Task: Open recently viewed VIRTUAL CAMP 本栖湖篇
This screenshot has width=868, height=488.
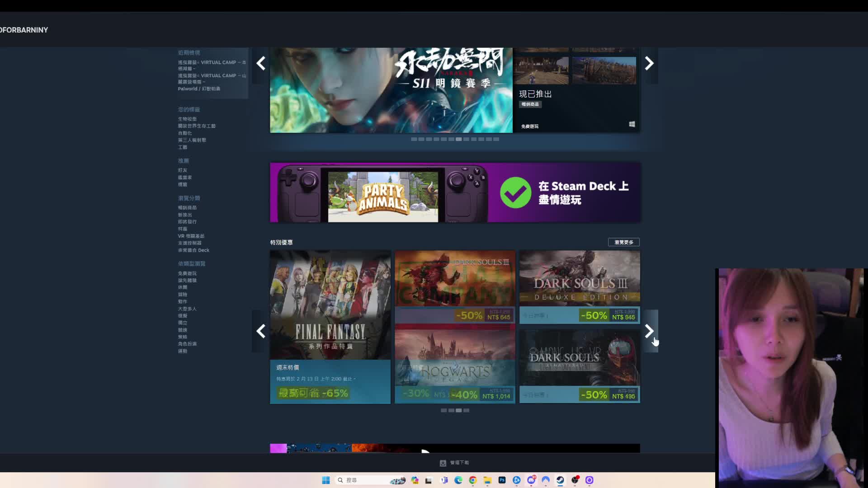Action: tap(212, 66)
